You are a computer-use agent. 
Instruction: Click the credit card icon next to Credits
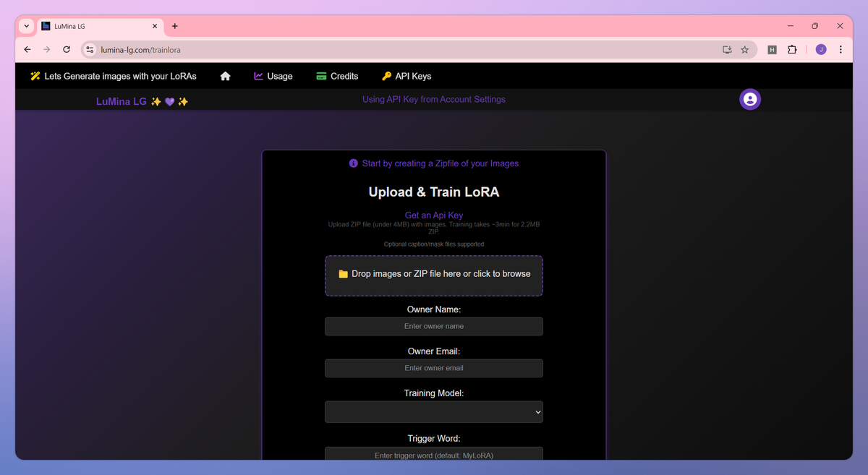point(321,76)
